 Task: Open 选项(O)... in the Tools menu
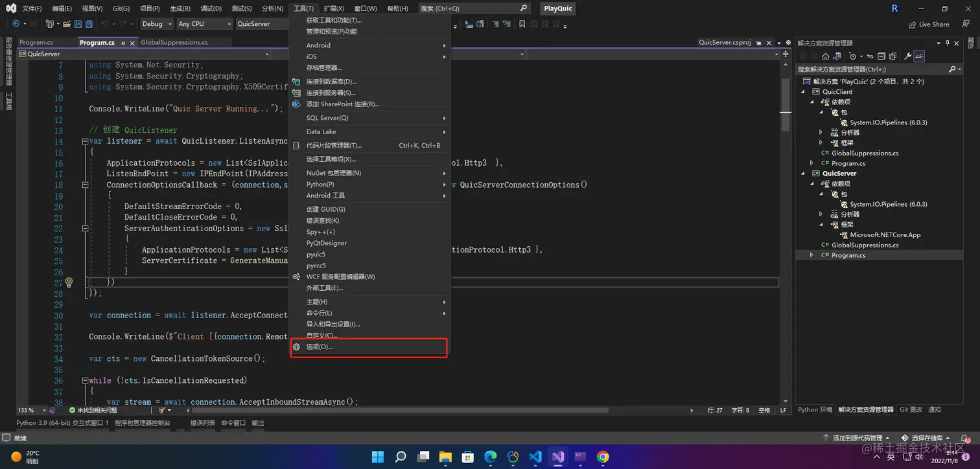click(369, 347)
